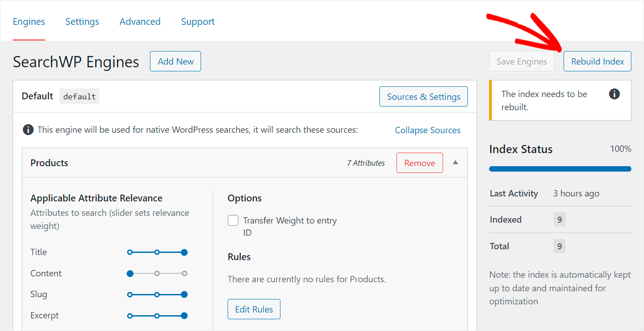Viewport: 644px width, 331px height.
Task: Go to the Advanced tab
Action: coord(140,22)
